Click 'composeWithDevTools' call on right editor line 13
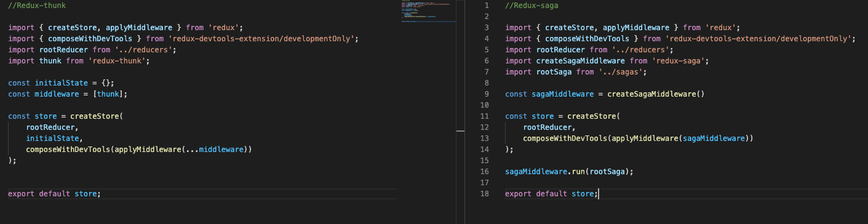 click(x=565, y=138)
